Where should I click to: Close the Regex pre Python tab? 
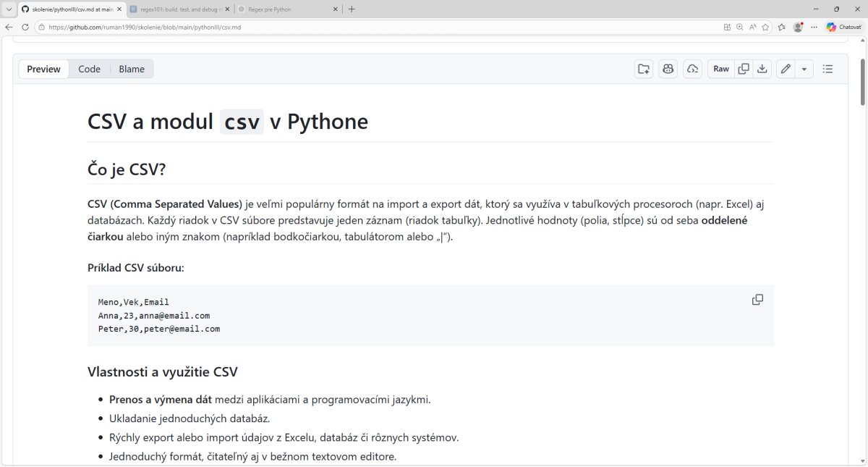(x=335, y=9)
